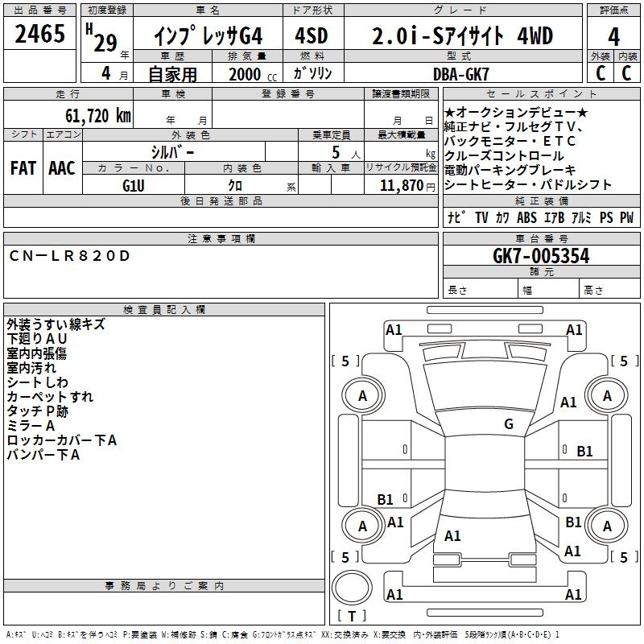Select the door type 4SD
This screenshot has width=644, height=644.
pyautogui.click(x=312, y=35)
